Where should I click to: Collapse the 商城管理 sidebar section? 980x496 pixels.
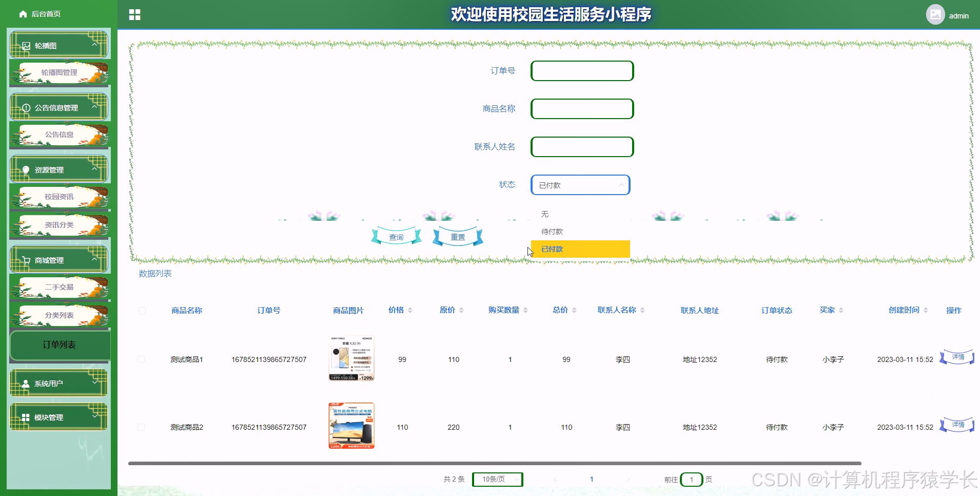tap(94, 259)
